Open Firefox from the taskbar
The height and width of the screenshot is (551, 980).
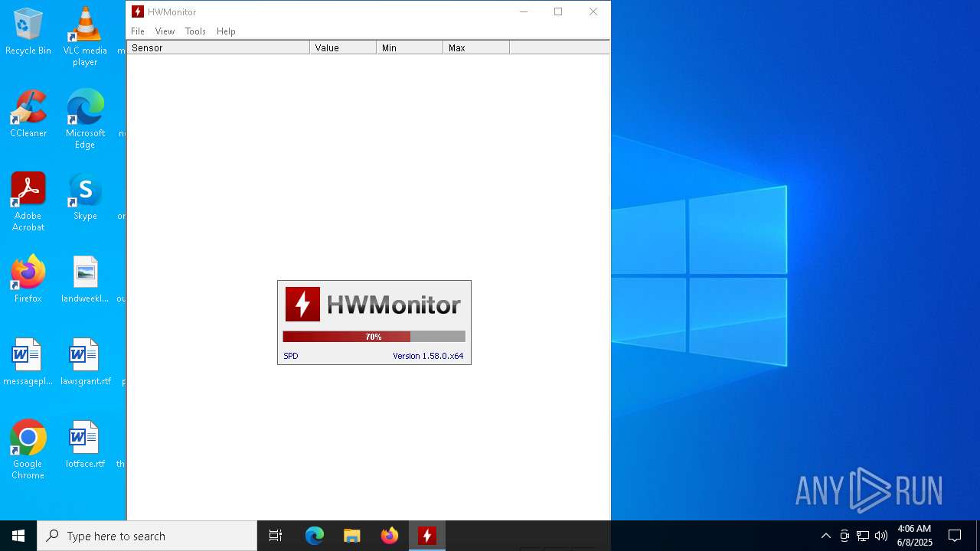coord(389,536)
